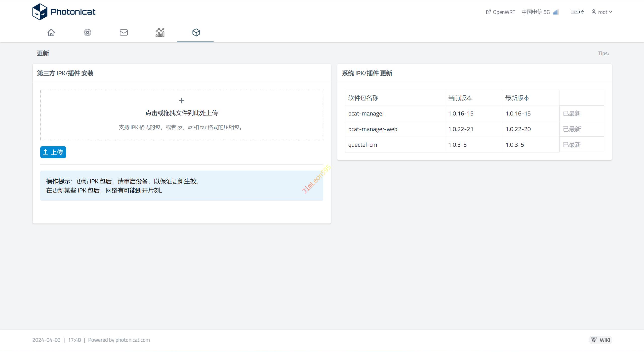The width and height of the screenshot is (644, 352).
Task: Click 已最新 for pcat-manager row
Action: tap(572, 113)
